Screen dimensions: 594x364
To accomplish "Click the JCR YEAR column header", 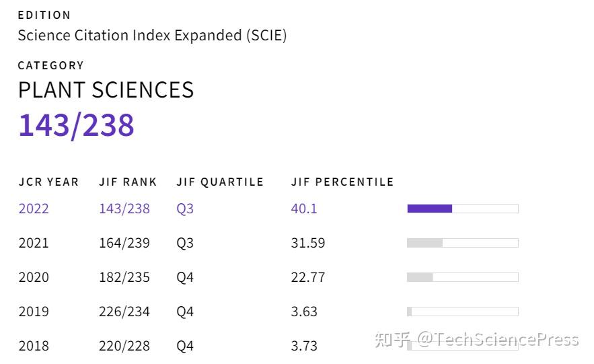I will click(x=48, y=182).
